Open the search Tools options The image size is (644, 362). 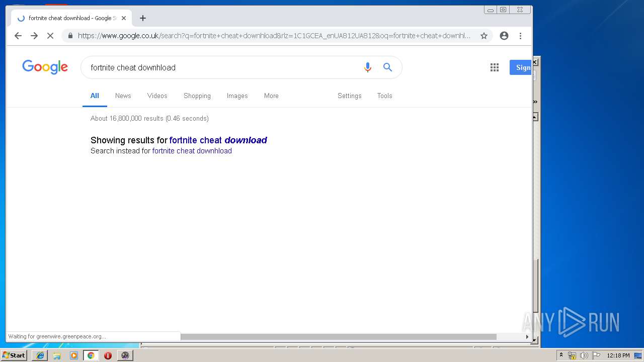(x=384, y=96)
